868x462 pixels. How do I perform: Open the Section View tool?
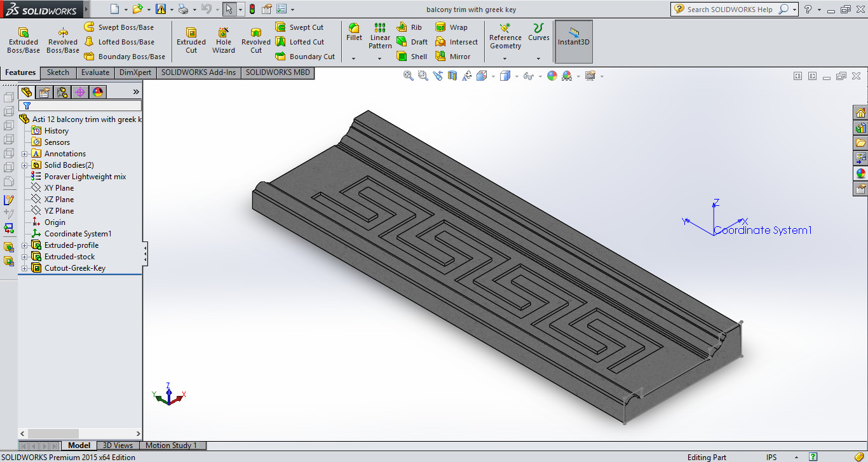[x=452, y=76]
